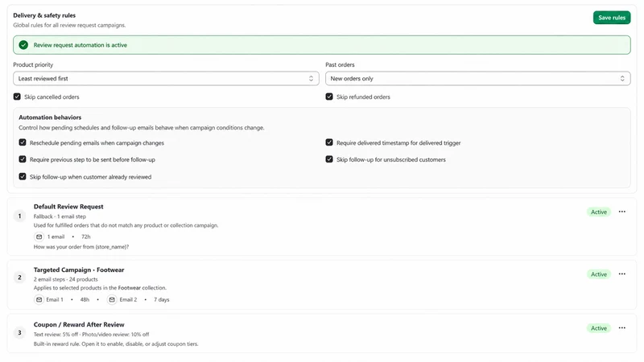Viewport: 644px width, 362px height.
Task: Uncheck Skip cancelled orders
Action: pyautogui.click(x=17, y=97)
